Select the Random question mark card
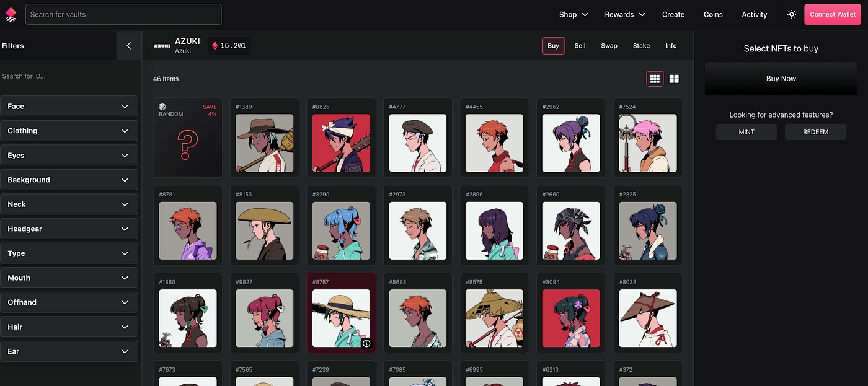The width and height of the screenshot is (868, 386). 187,138
